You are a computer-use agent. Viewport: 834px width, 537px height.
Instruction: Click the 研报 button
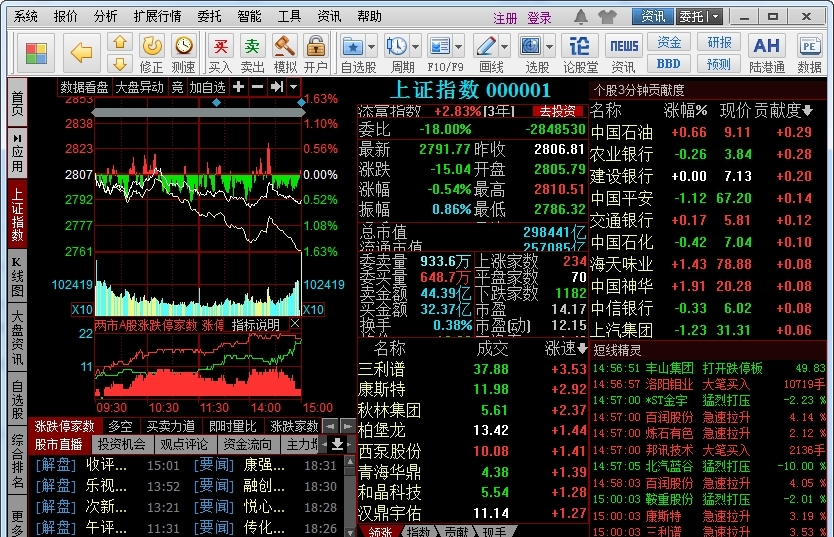(x=720, y=42)
